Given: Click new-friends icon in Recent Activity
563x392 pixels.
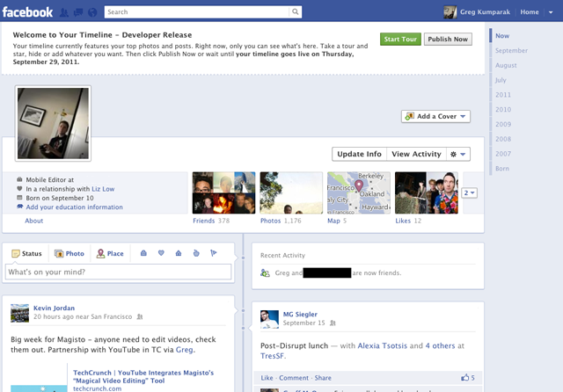Looking at the screenshot, I should pyautogui.click(x=265, y=273).
